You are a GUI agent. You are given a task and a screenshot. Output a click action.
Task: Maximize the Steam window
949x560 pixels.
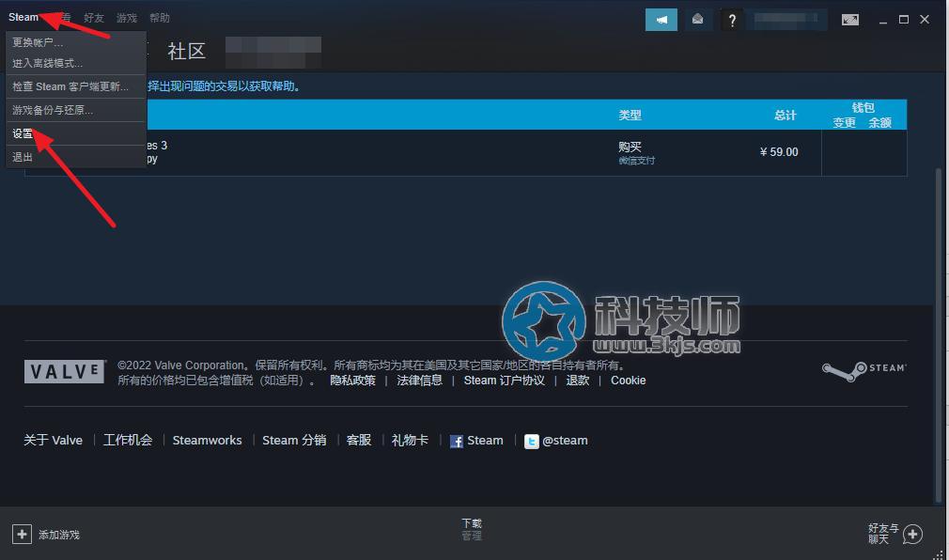point(904,20)
